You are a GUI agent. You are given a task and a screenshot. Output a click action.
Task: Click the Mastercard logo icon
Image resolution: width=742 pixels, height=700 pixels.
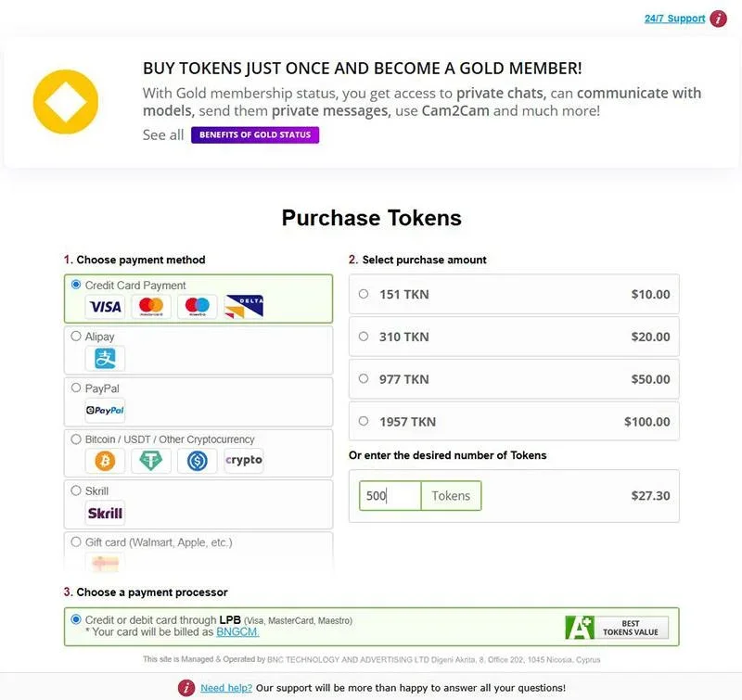click(x=151, y=307)
